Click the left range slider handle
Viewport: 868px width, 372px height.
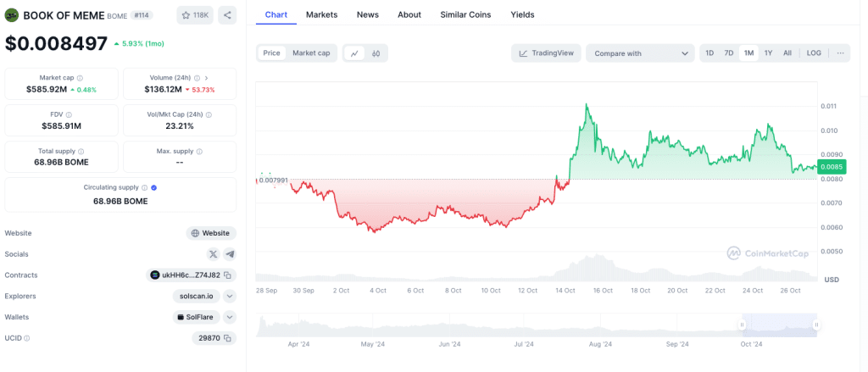743,325
